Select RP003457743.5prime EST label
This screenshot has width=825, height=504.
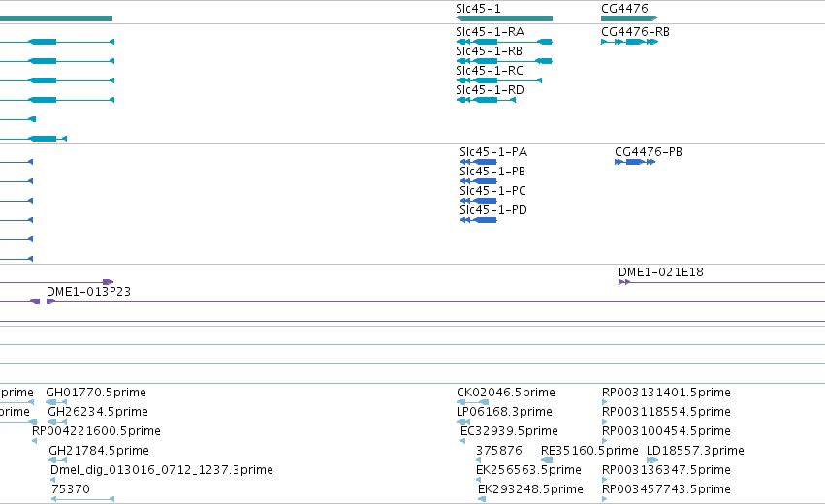tap(666, 489)
